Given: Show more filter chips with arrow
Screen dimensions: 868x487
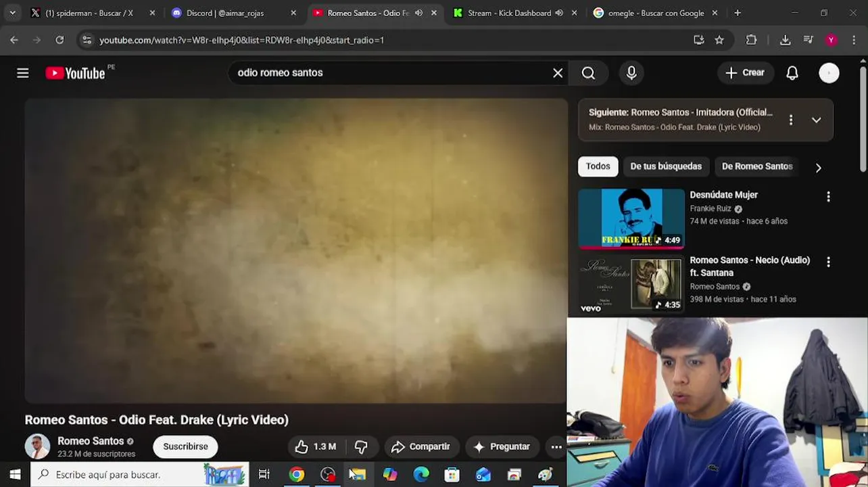Looking at the screenshot, I should click(818, 167).
